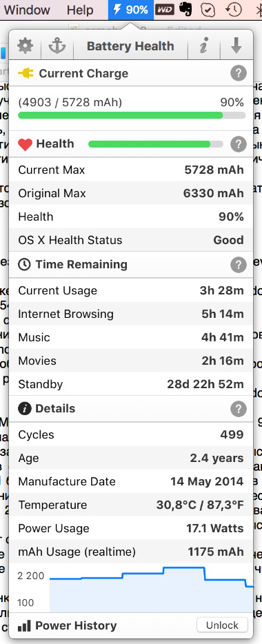Open help question mark beside Health
The image size is (262, 644).
(238, 144)
